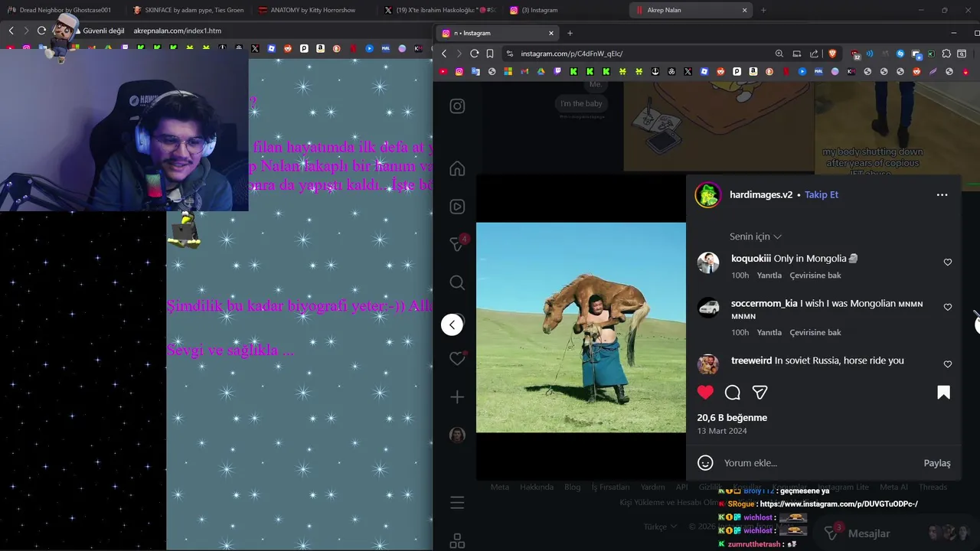Expand the Senin için comment filter

coord(756,236)
